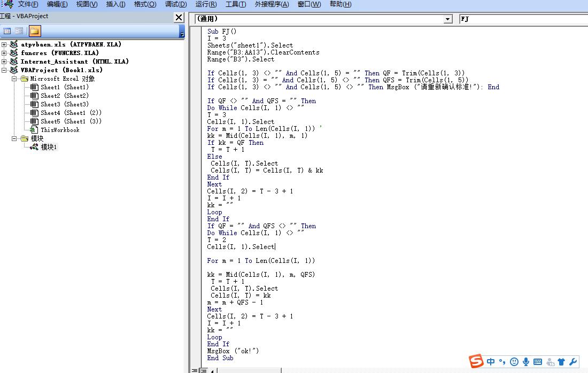
Task: Click the 模块 folder icon
Action: [25, 138]
